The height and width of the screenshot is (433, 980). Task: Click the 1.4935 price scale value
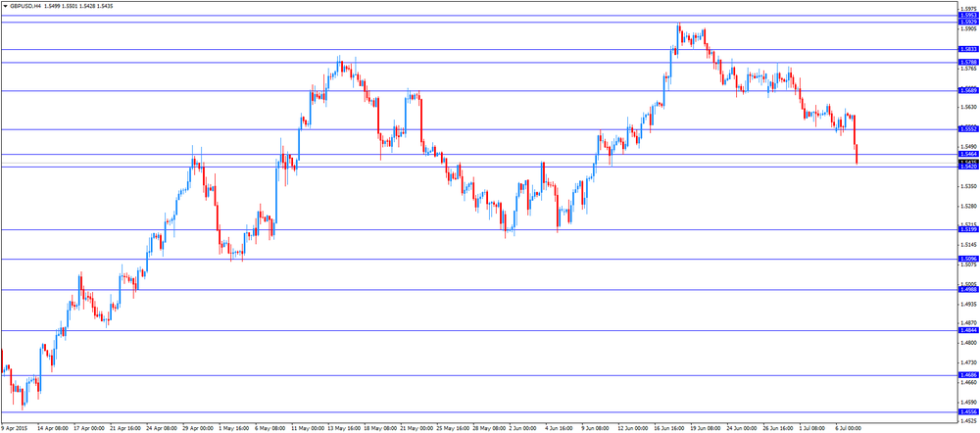[969, 304]
